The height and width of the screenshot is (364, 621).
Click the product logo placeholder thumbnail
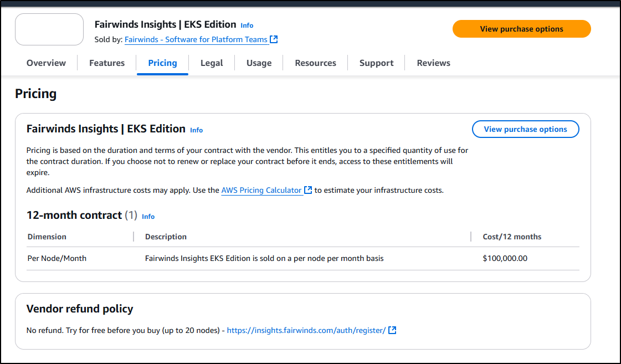click(49, 29)
